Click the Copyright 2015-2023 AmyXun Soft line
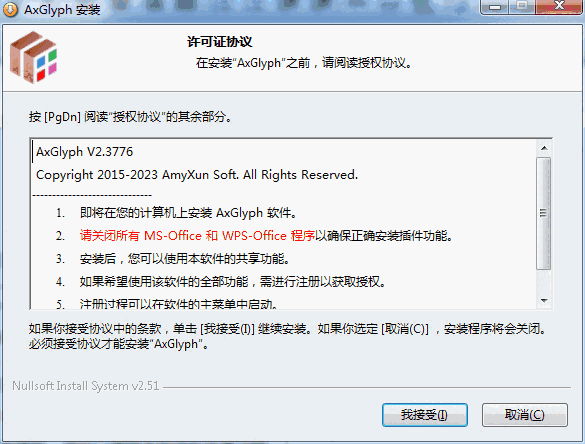 (x=197, y=175)
